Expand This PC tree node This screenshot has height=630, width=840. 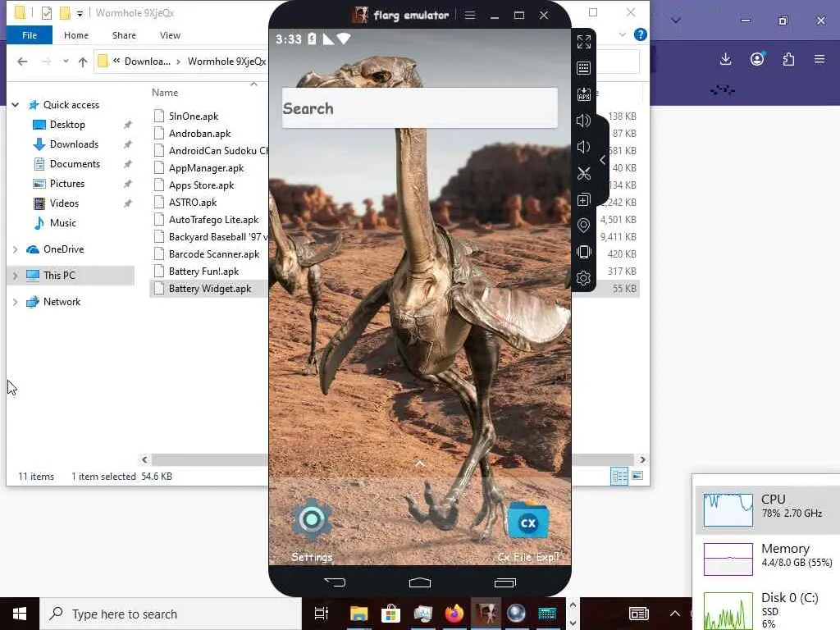(x=16, y=276)
